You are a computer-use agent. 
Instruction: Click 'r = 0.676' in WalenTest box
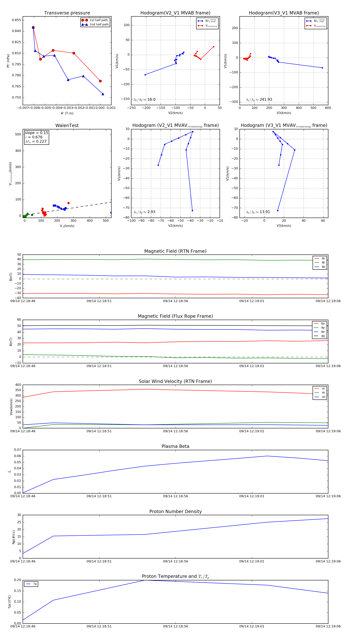(34, 137)
